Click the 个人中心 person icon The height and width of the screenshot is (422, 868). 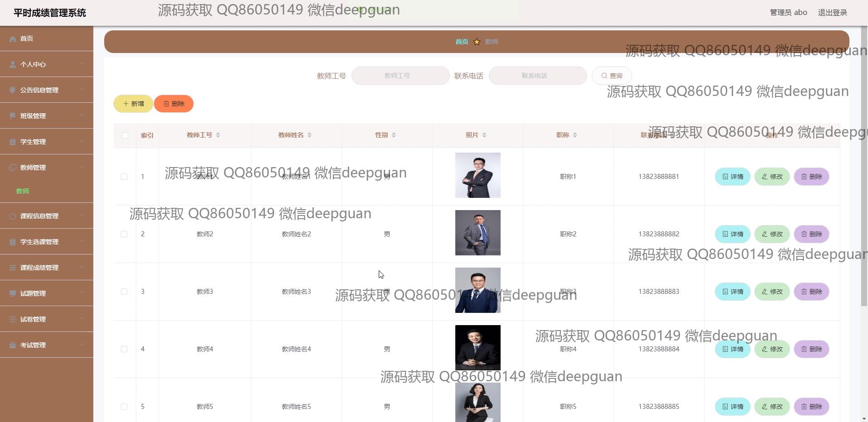click(x=12, y=64)
